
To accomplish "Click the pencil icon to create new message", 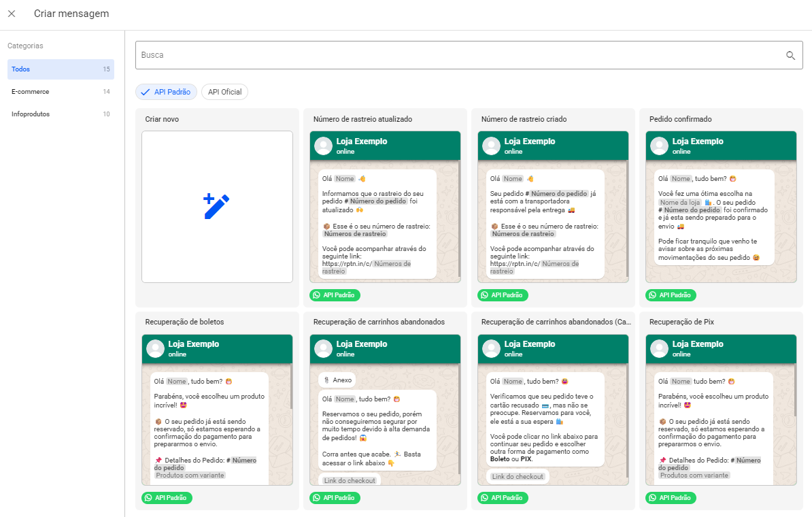I will [x=217, y=207].
